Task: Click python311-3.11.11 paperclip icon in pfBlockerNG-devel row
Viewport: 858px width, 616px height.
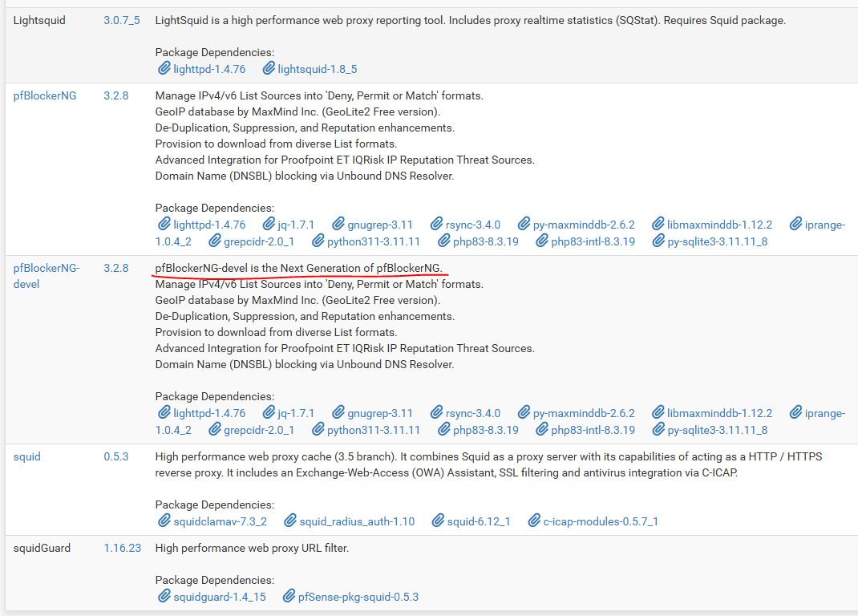Action: pos(318,429)
